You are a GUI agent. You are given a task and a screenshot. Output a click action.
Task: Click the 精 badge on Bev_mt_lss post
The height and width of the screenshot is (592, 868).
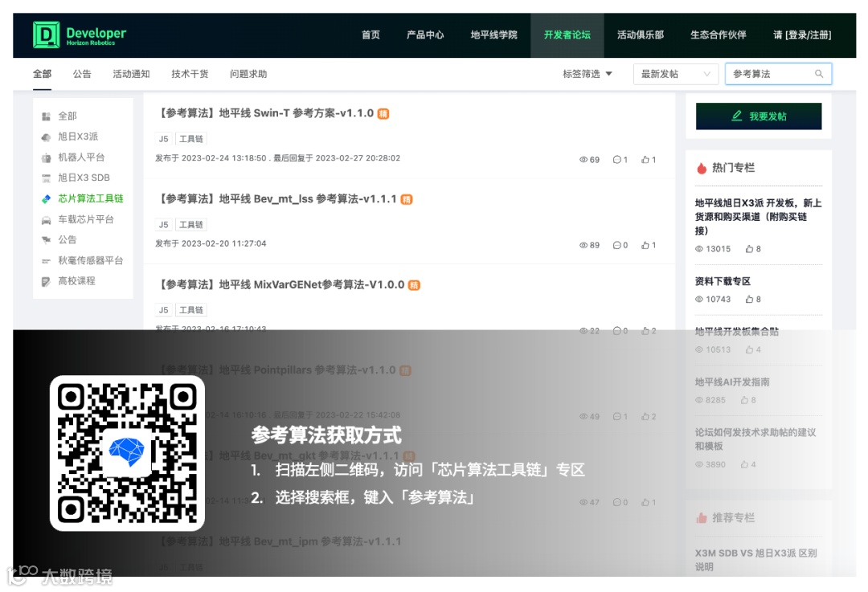pos(407,199)
